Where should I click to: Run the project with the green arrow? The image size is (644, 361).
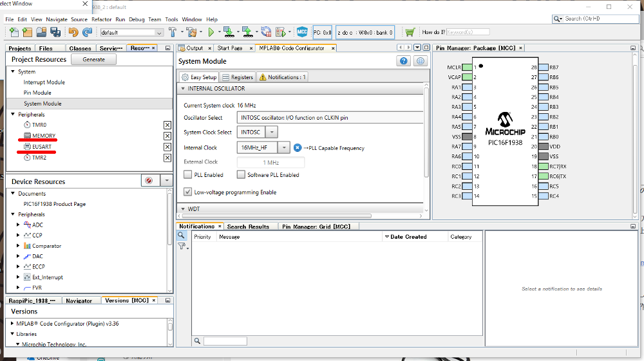(211, 32)
